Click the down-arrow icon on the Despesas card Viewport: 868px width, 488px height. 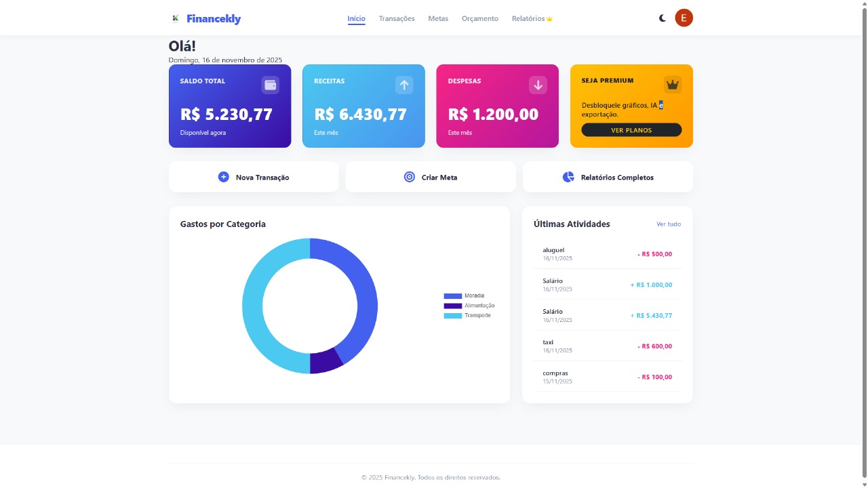point(538,85)
